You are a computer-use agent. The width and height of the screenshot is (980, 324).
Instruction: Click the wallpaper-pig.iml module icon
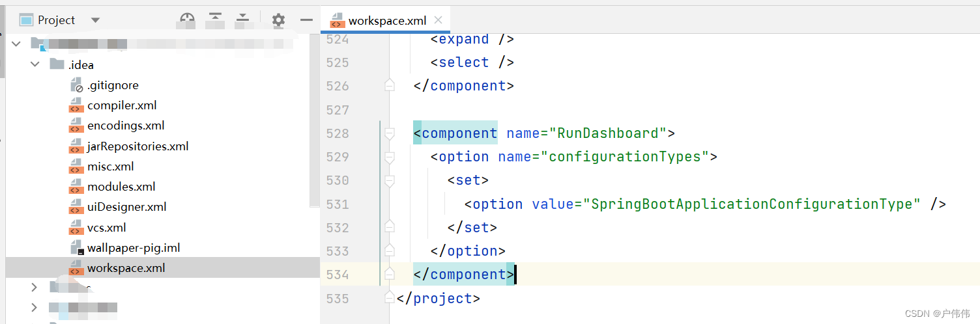pyautogui.click(x=76, y=248)
